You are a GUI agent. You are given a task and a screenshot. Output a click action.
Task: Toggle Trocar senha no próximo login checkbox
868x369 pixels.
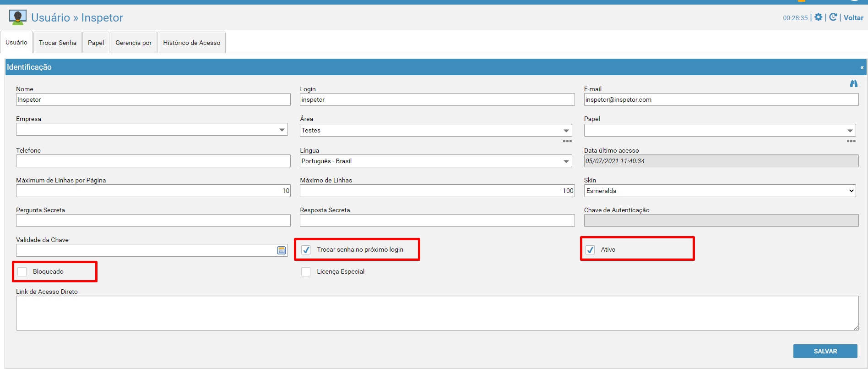(x=306, y=250)
